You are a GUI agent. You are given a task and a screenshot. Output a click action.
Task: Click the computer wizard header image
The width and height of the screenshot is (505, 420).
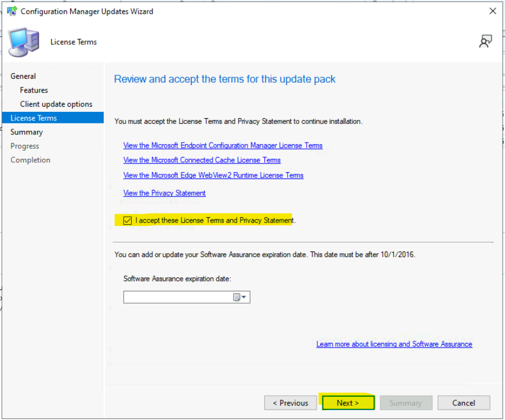coord(24,42)
